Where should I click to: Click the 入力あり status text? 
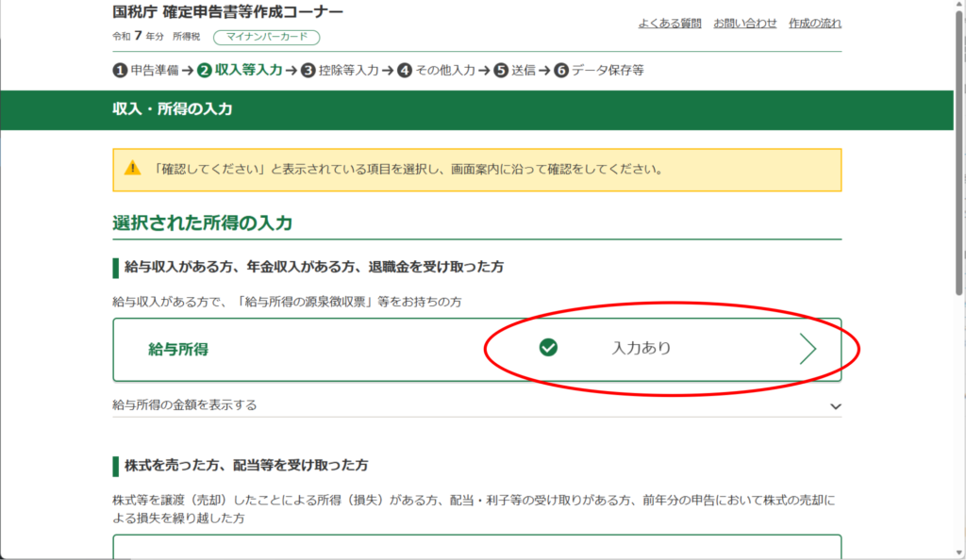641,348
